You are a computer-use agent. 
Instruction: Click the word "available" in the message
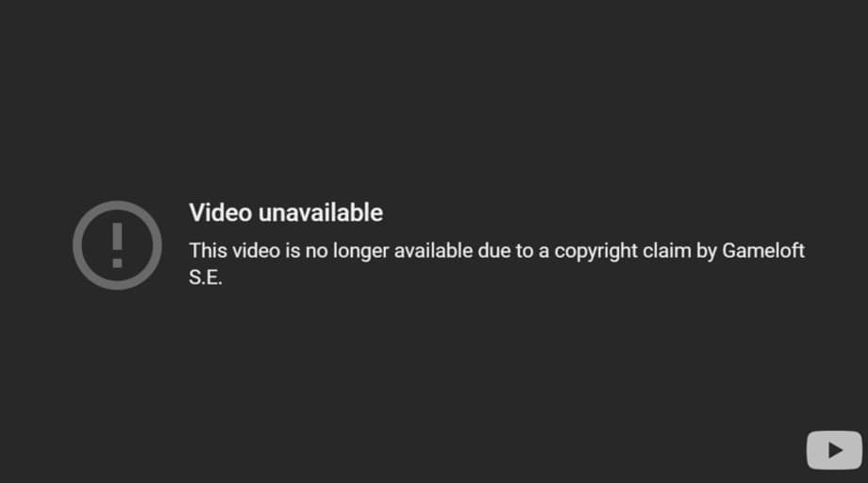(433, 251)
